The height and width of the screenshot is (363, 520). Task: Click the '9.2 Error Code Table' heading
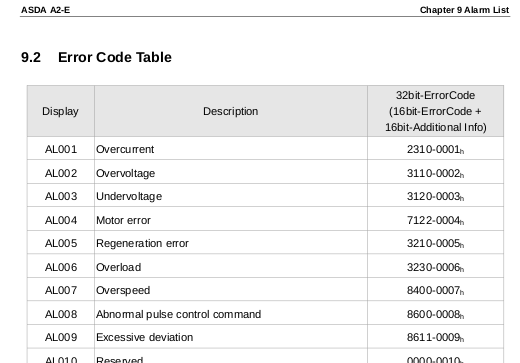(96, 57)
